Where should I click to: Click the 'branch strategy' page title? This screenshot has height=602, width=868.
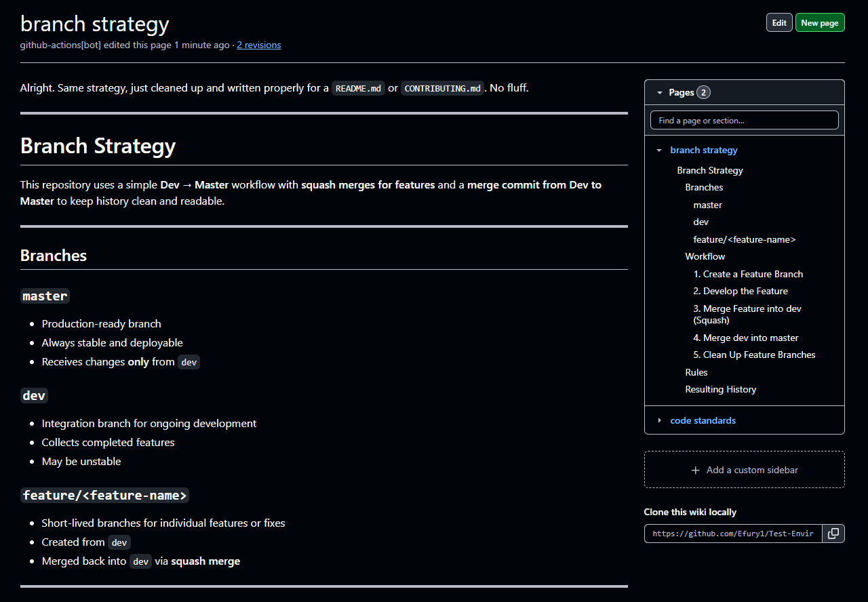pos(95,24)
